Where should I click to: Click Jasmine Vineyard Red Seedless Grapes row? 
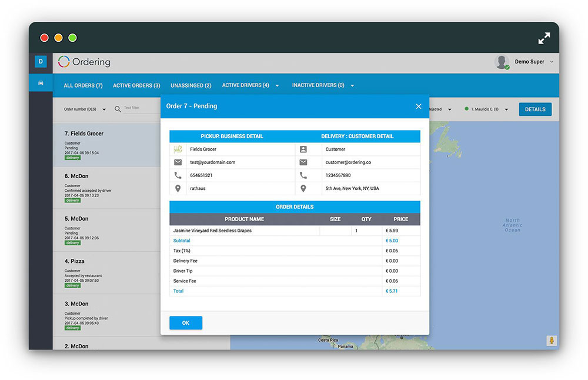295,231
